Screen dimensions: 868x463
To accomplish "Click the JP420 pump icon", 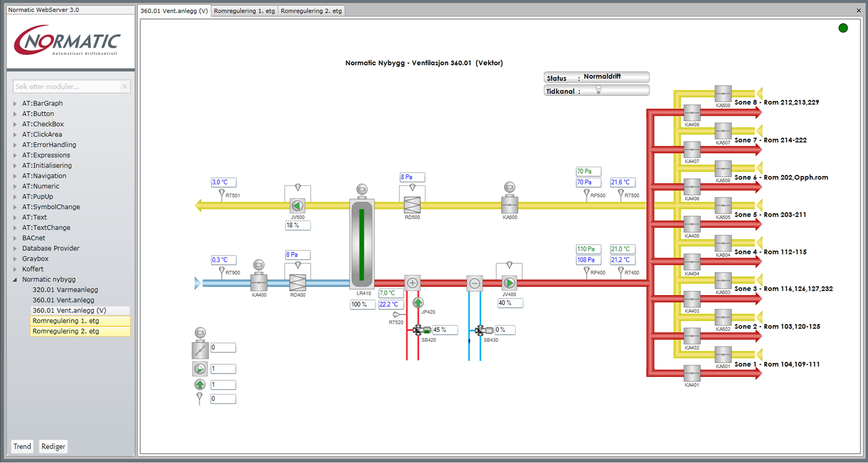I will pyautogui.click(x=418, y=303).
